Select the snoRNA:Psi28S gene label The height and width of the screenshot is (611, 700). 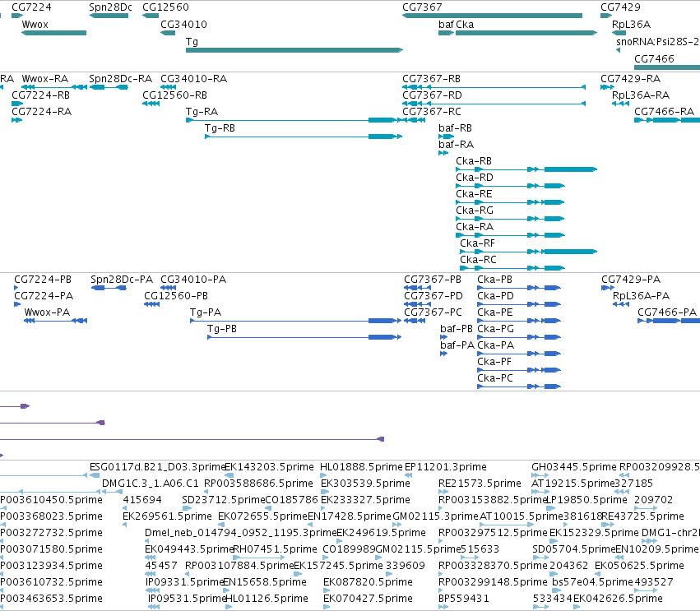point(657,42)
